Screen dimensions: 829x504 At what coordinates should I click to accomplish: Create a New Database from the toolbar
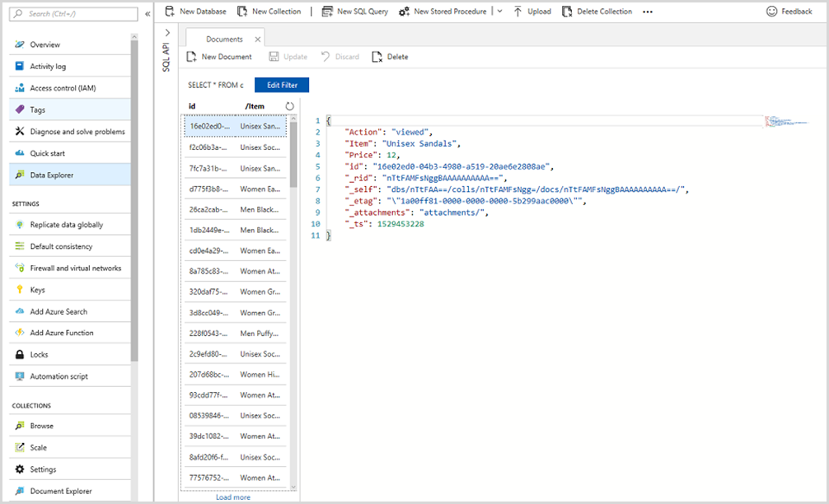pyautogui.click(x=195, y=11)
